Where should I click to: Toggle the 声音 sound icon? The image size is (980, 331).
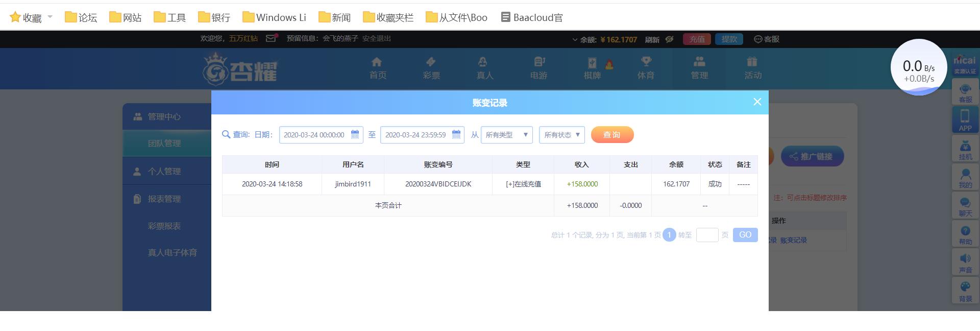click(x=965, y=263)
